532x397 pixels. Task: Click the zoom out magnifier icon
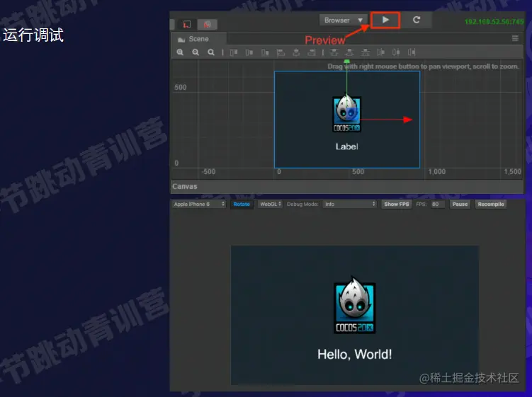(x=196, y=52)
